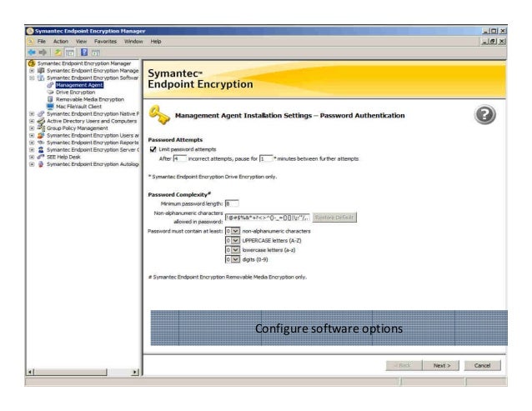Click the Removable Media Encryption icon
The image size is (532, 411).
point(50,99)
